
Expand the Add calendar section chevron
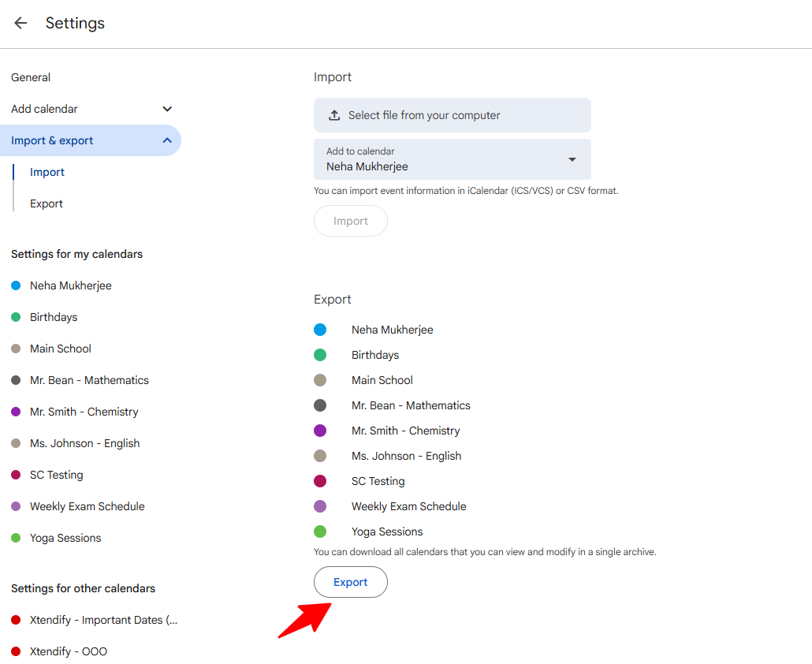(x=167, y=109)
